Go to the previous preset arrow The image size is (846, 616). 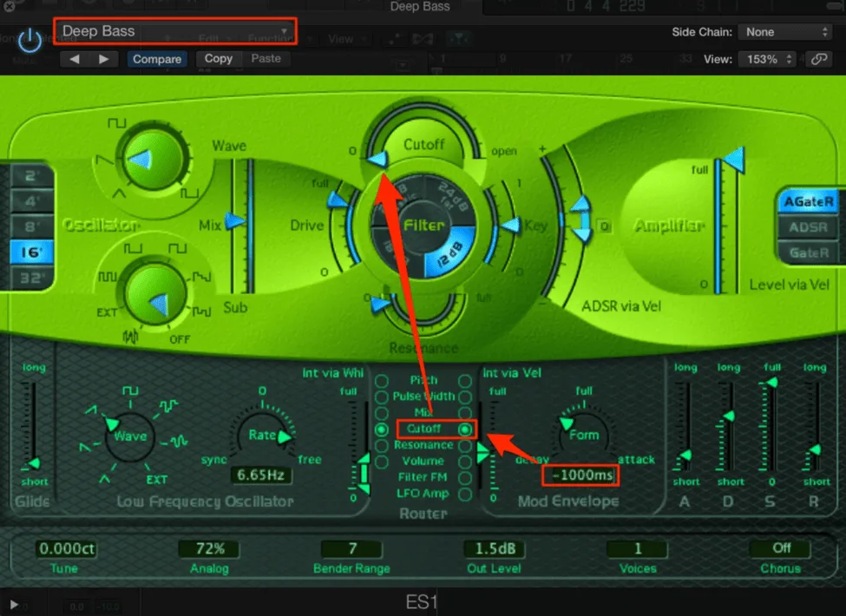tap(75, 59)
